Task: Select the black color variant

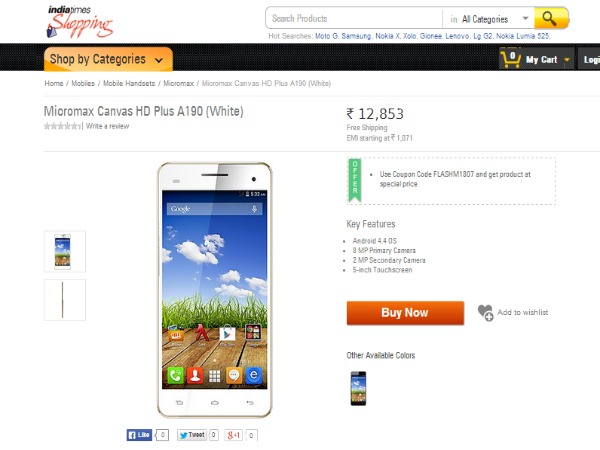Action: pos(357,388)
